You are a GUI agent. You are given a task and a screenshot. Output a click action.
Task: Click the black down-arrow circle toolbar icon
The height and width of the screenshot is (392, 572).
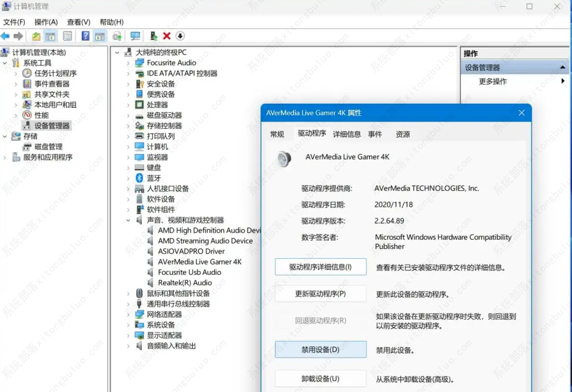[x=180, y=36]
